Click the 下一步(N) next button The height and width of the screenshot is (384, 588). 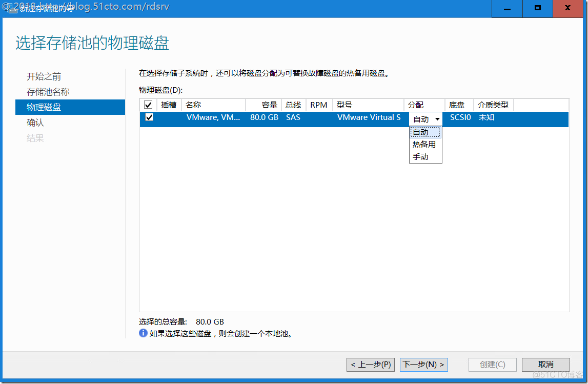click(x=424, y=365)
